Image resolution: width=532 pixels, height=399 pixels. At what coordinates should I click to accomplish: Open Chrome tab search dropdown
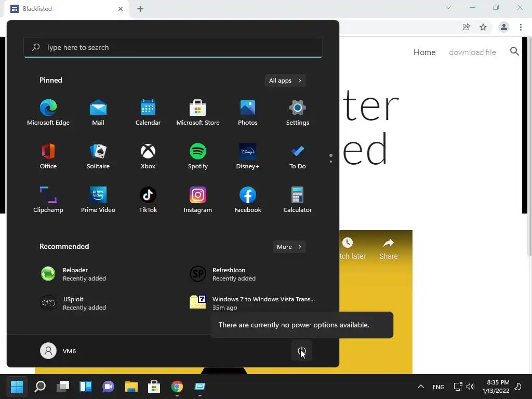[448, 7]
